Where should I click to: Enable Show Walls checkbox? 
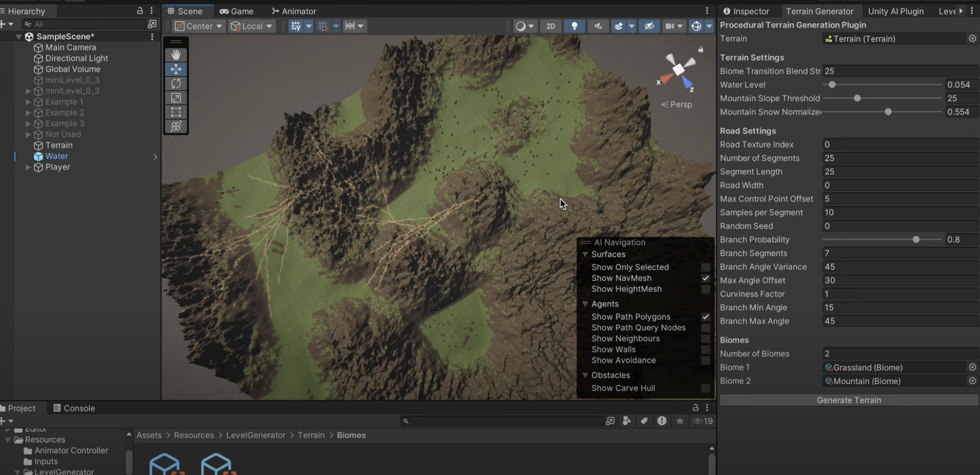705,349
